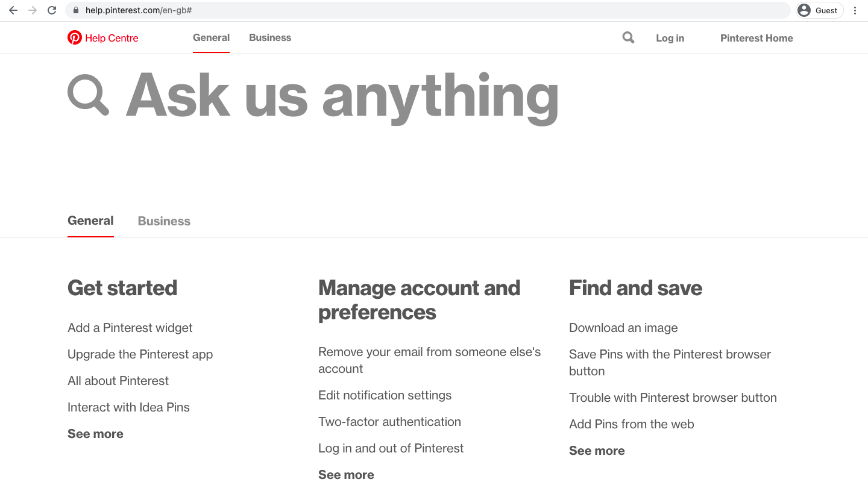Click the padlock icon in the address bar
This screenshot has height=491, width=868.
(75, 10)
